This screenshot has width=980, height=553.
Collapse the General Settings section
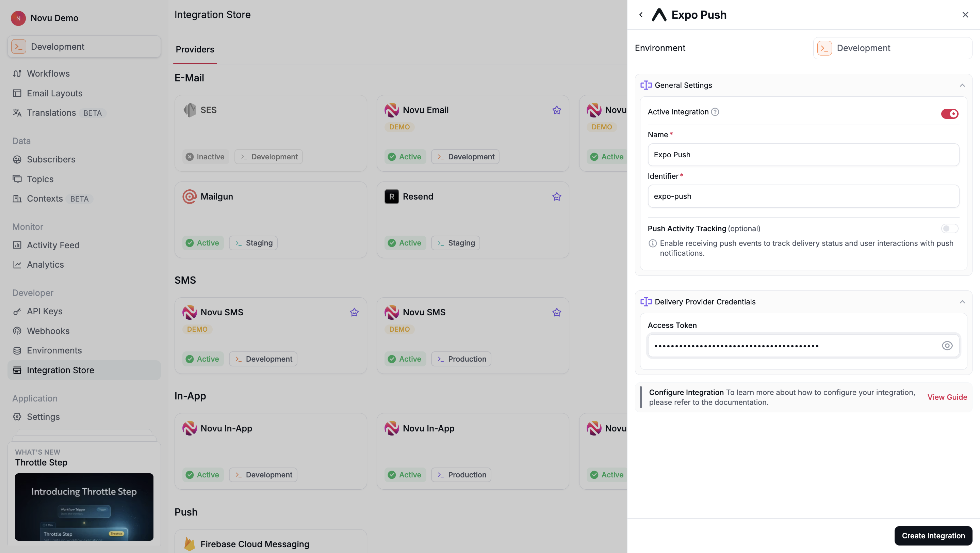click(x=963, y=85)
